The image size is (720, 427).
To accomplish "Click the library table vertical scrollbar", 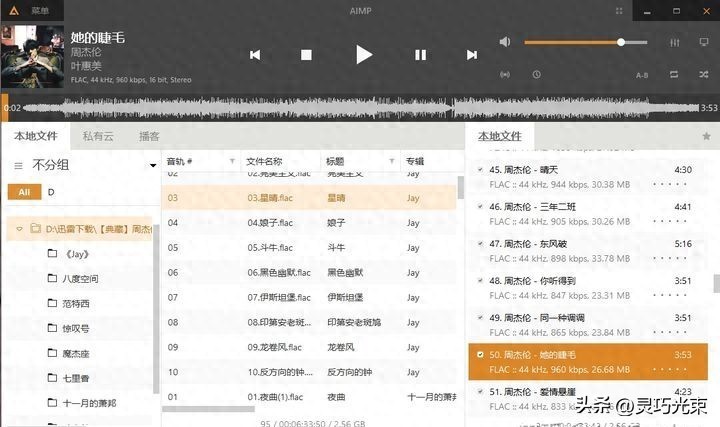I will (460, 187).
